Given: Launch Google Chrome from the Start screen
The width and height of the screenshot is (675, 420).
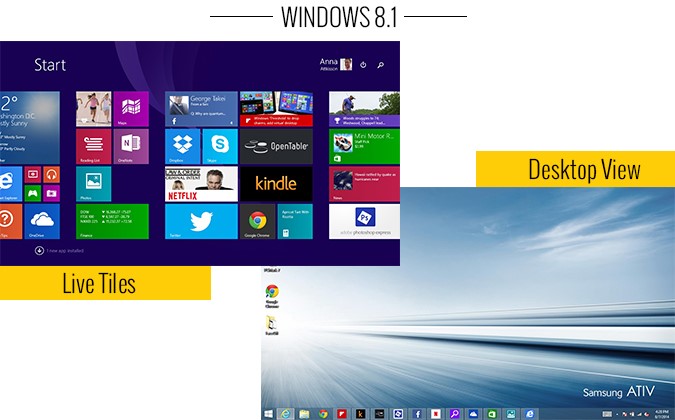Looking at the screenshot, I should [257, 222].
